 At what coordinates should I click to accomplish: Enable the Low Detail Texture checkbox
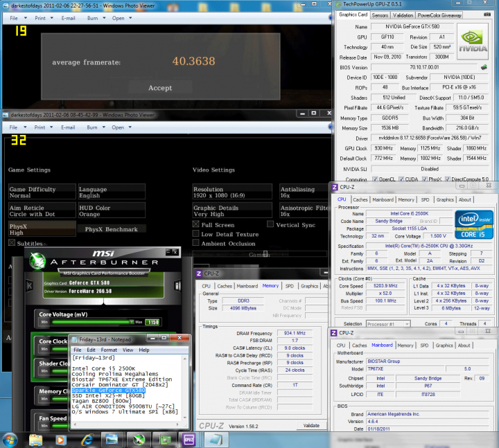(x=196, y=234)
